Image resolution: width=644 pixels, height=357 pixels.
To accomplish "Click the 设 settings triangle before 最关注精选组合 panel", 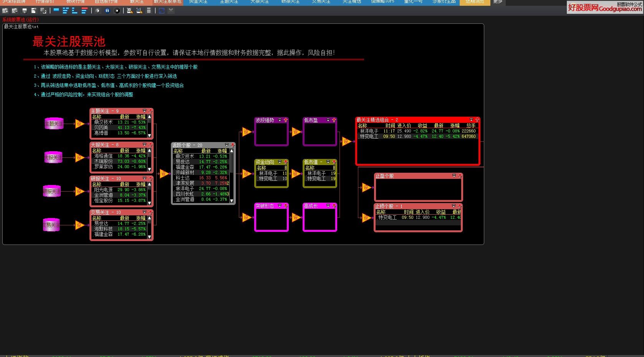I will pos(346,142).
